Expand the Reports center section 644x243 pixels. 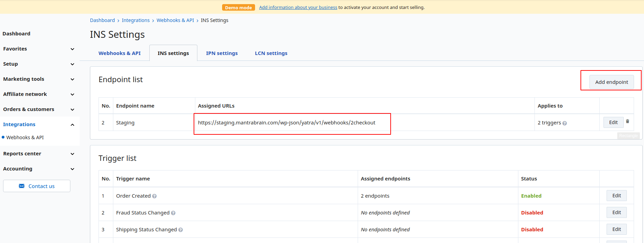[x=72, y=154]
